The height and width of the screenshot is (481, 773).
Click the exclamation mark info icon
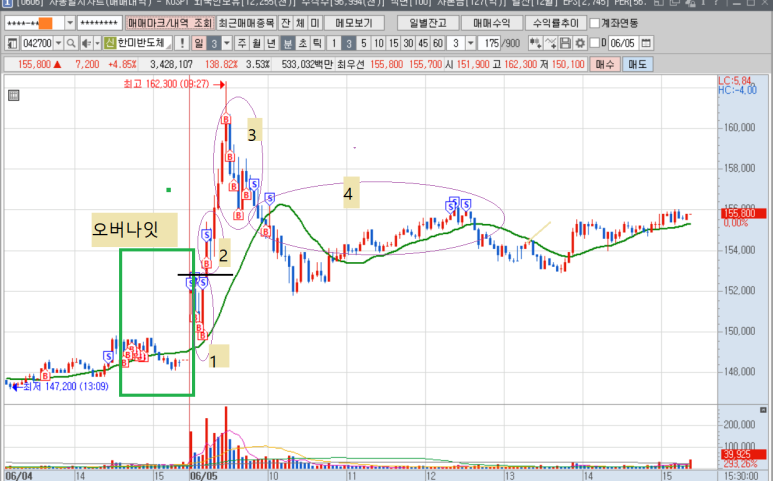pyautogui.click(x=182, y=43)
